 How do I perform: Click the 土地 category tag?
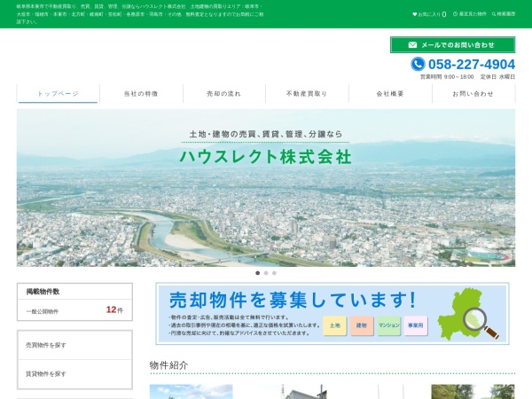point(335,325)
